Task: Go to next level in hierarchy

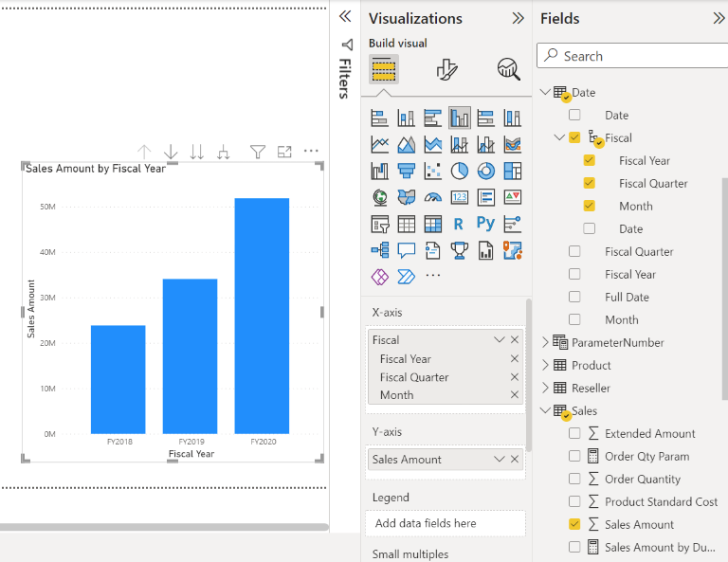Action: (x=197, y=152)
